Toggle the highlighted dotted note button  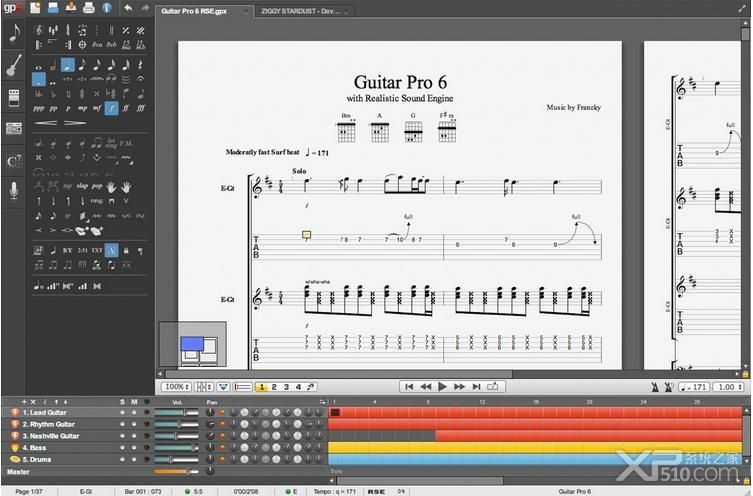coord(38,79)
